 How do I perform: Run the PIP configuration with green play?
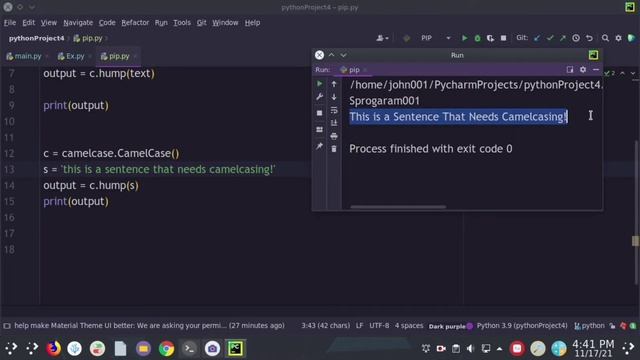[464, 38]
